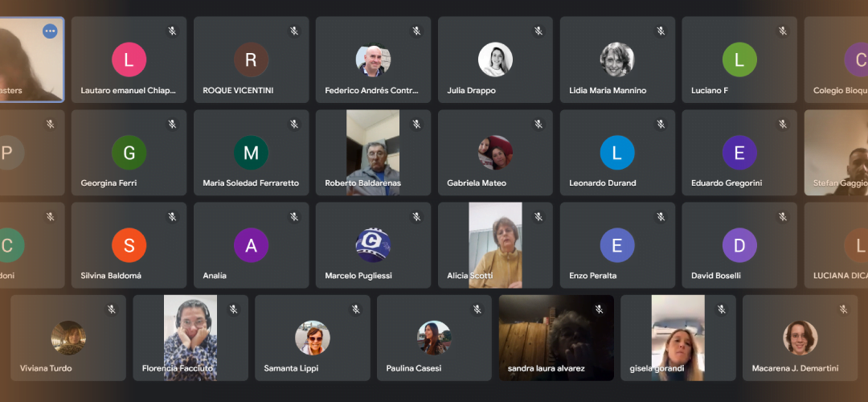868x402 pixels.
Task: Click muted mic icon on Enzo Peralta tile
Action: (x=661, y=216)
